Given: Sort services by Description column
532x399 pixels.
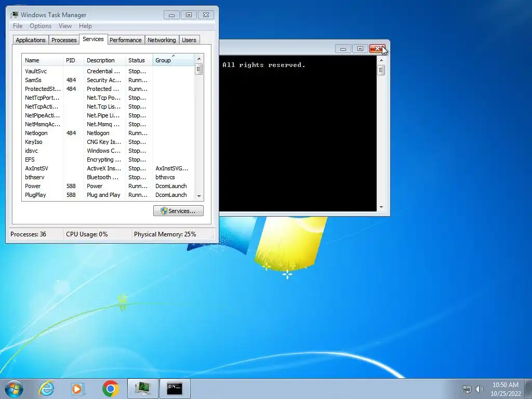Looking at the screenshot, I should tap(104, 60).
